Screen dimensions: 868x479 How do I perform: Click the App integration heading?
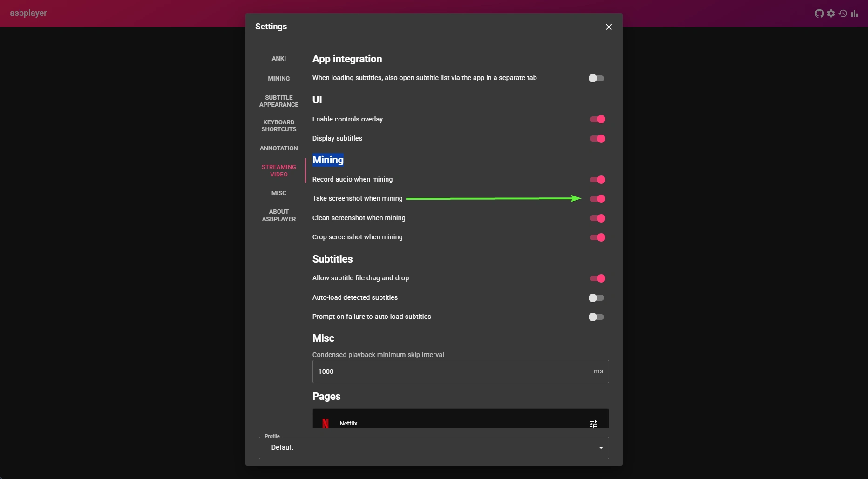pyautogui.click(x=347, y=59)
